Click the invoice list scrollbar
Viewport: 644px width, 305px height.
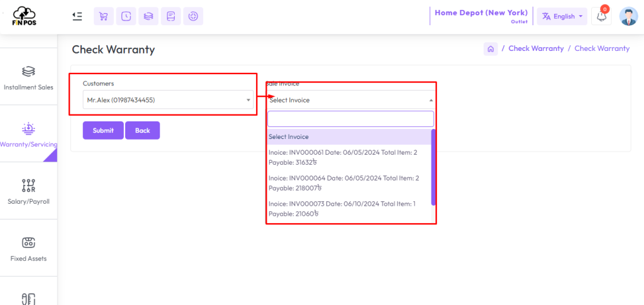pyautogui.click(x=433, y=167)
